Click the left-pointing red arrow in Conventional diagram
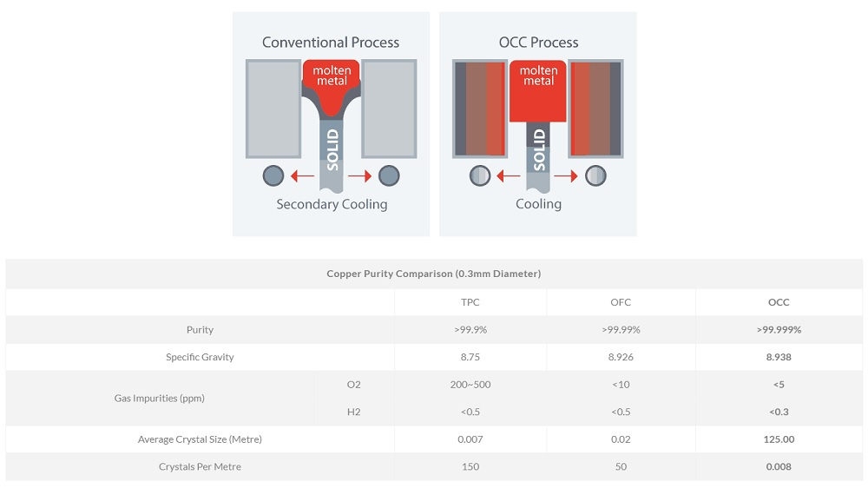868x495 pixels. click(302, 176)
